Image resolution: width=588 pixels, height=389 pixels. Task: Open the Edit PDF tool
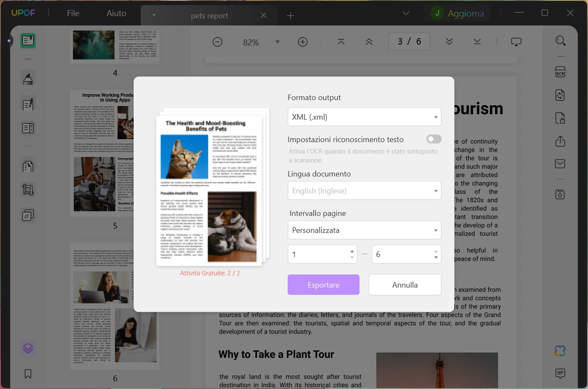[28, 104]
